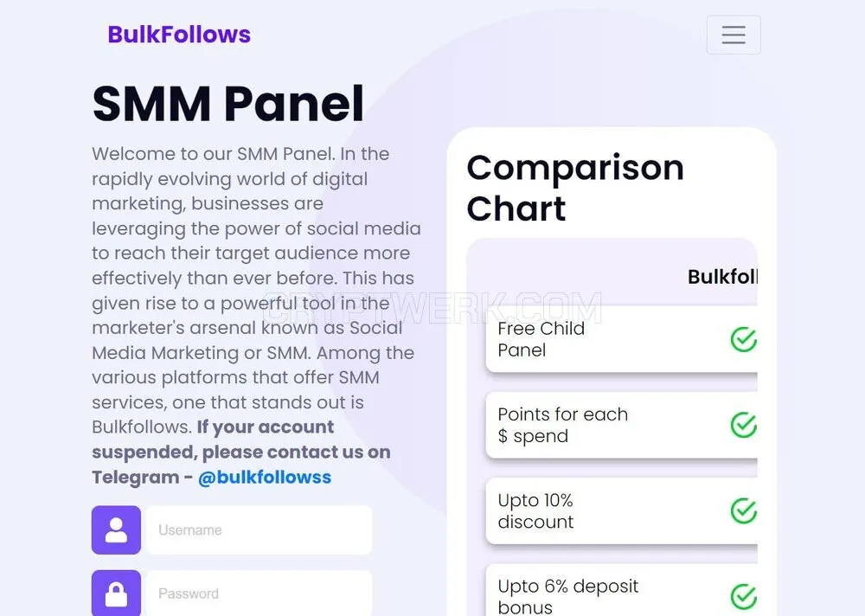This screenshot has height=616, width=865.
Task: Select the Points for each $ spend row
Action: click(622, 425)
